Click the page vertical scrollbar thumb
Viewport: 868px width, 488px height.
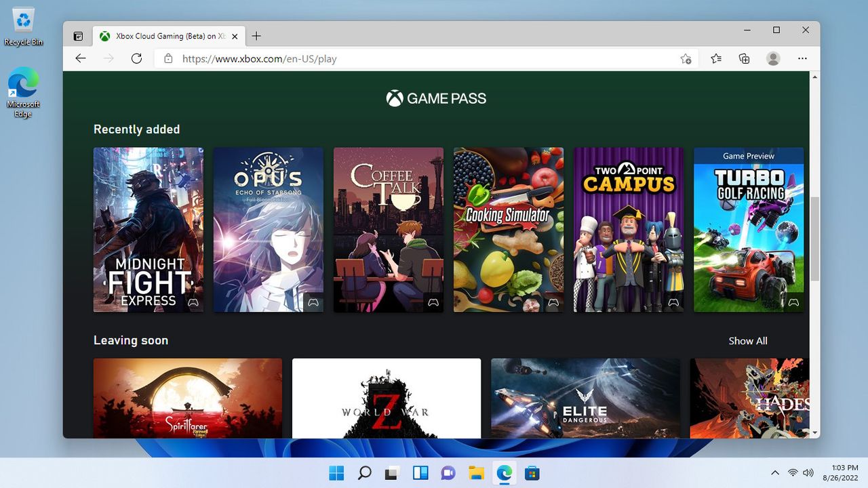815,239
